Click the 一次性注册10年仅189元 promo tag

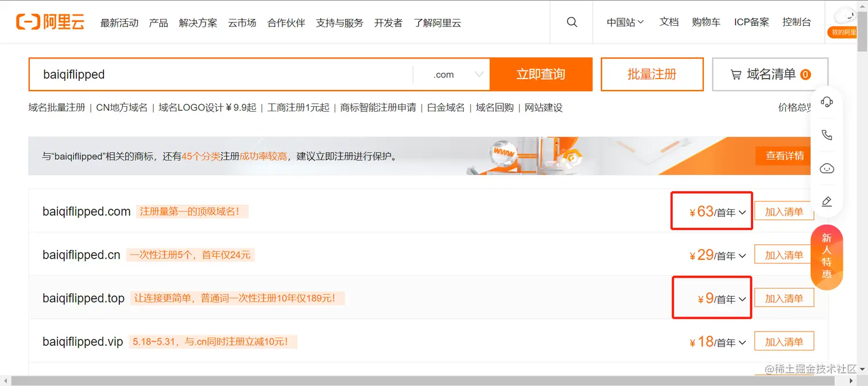point(238,298)
